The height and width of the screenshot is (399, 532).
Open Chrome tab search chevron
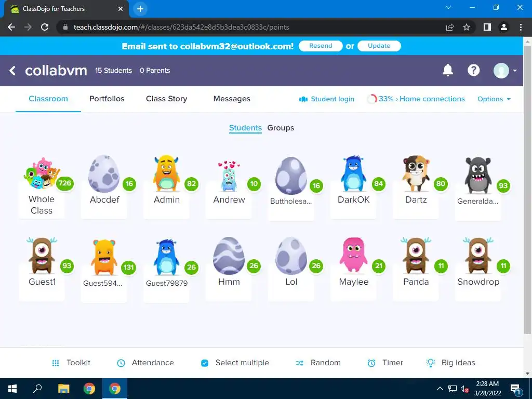click(x=448, y=7)
